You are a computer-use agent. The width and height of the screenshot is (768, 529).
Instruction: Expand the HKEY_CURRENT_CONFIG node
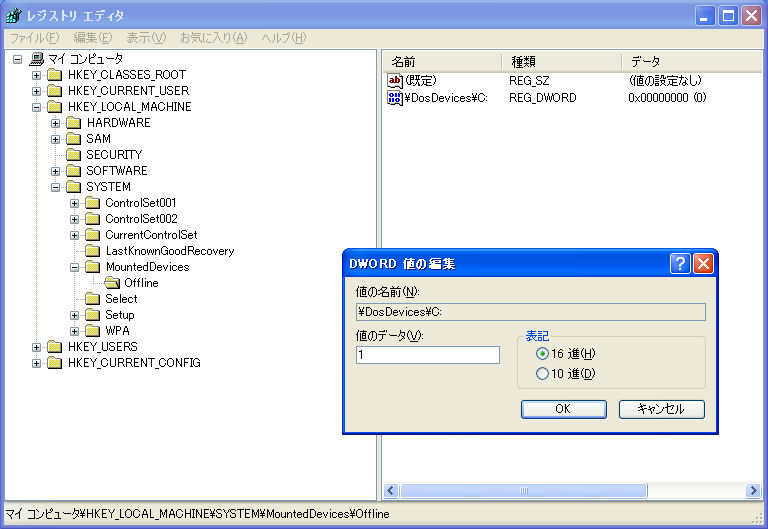pyautogui.click(x=36, y=363)
